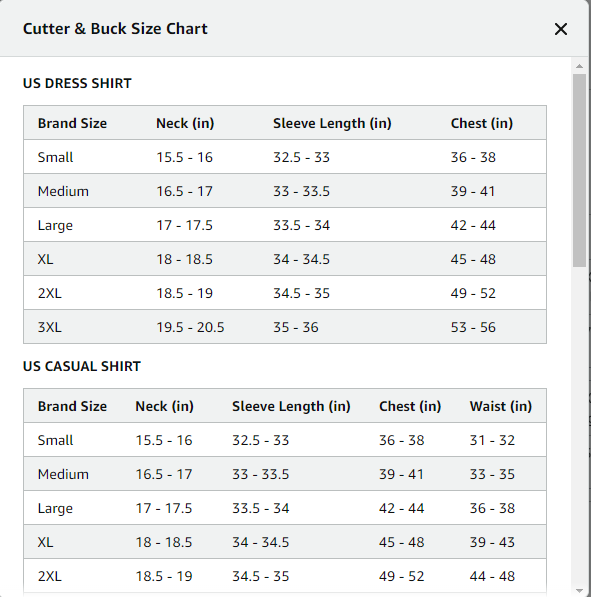This screenshot has height=597, width=591.
Task: Click the Chest (in) header in dress shirt table
Action: coord(482,123)
